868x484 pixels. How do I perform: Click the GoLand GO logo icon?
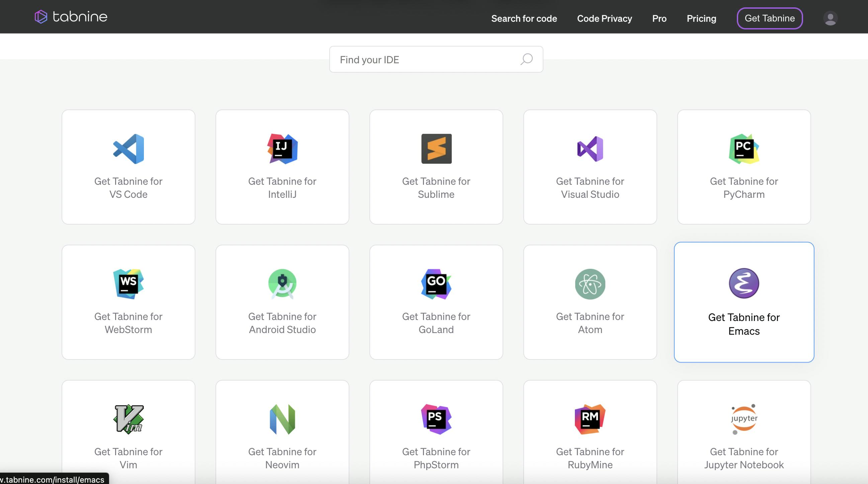click(x=436, y=284)
